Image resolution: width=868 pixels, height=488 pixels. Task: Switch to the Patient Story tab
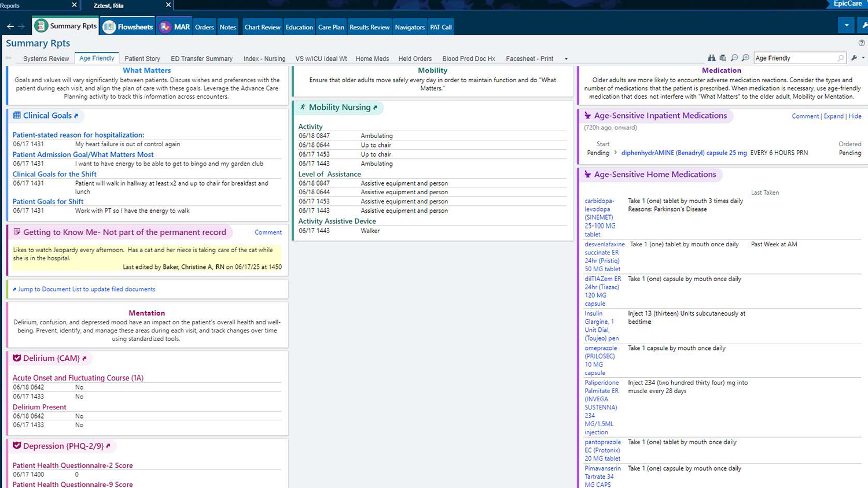pos(142,59)
